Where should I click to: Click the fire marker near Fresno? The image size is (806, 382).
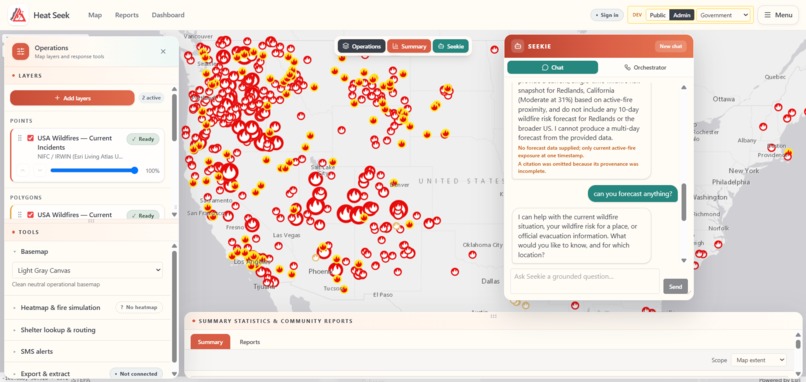[251, 224]
